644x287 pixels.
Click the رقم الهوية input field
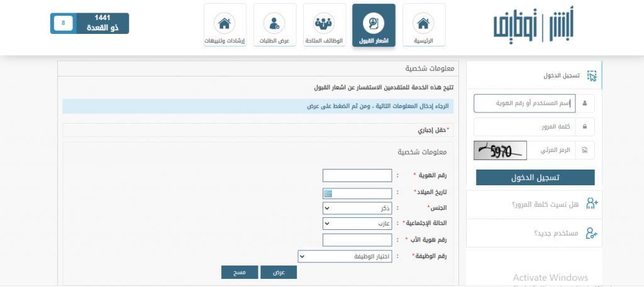(x=357, y=175)
